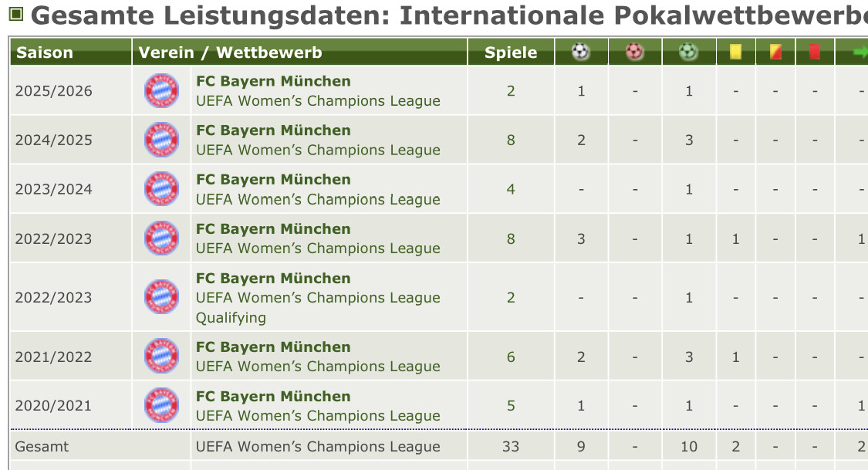The image size is (868, 470).
Task: Click the yellow-red card column icon
Action: [775, 52]
